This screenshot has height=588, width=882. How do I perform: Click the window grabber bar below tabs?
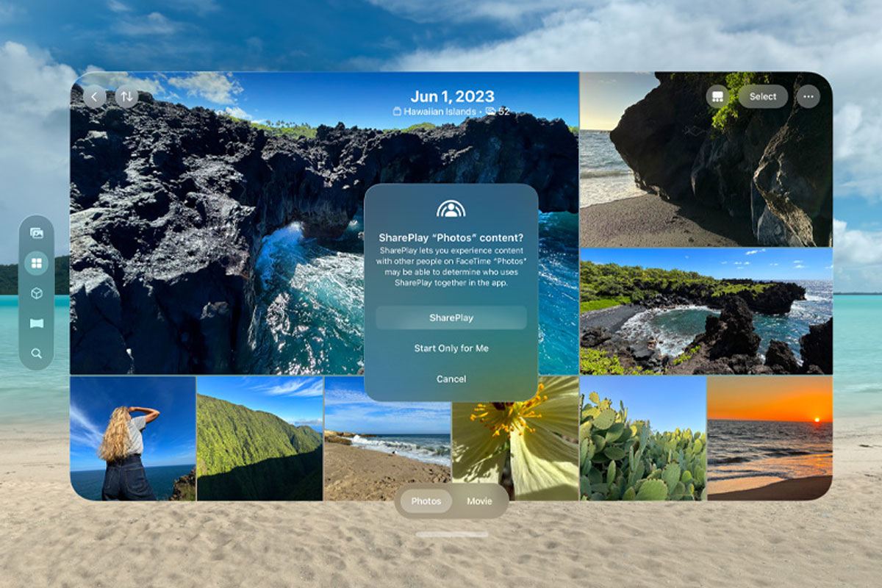coord(451,534)
